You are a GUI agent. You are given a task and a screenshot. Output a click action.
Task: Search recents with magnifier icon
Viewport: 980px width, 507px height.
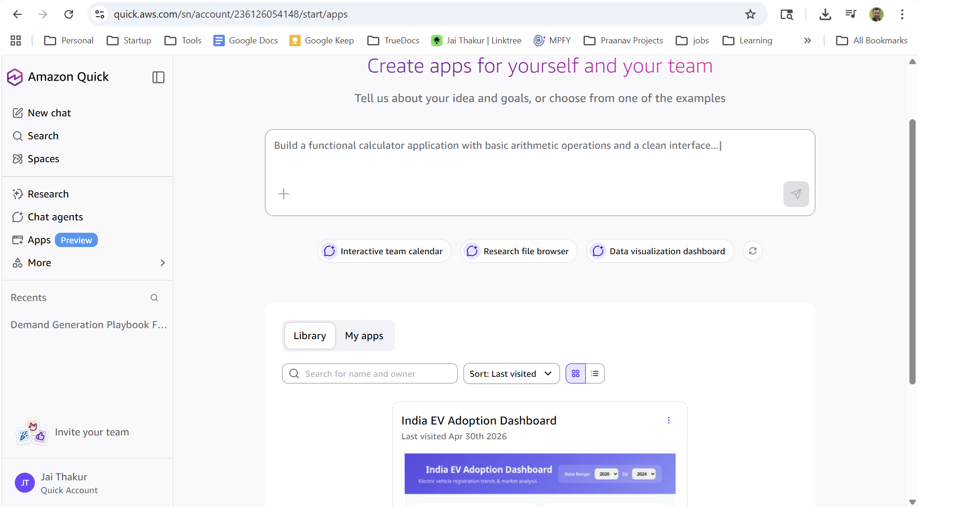coord(154,298)
